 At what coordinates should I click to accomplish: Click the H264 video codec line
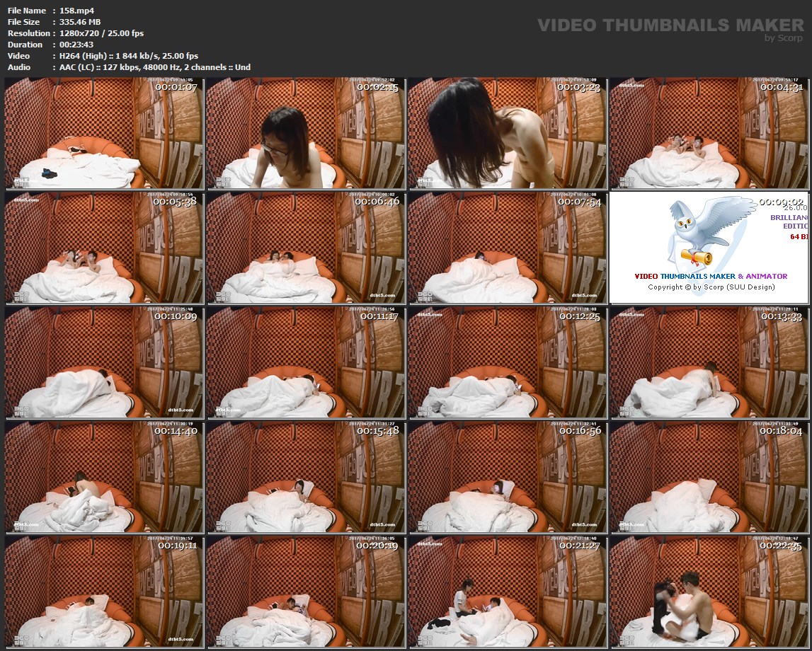129,56
